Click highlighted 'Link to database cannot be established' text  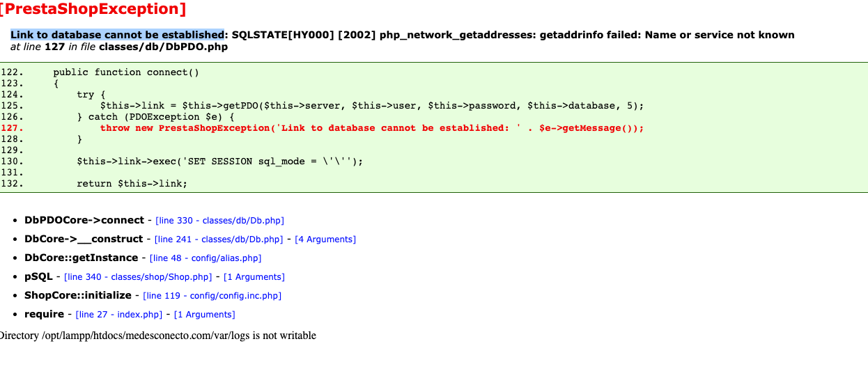[x=117, y=35]
